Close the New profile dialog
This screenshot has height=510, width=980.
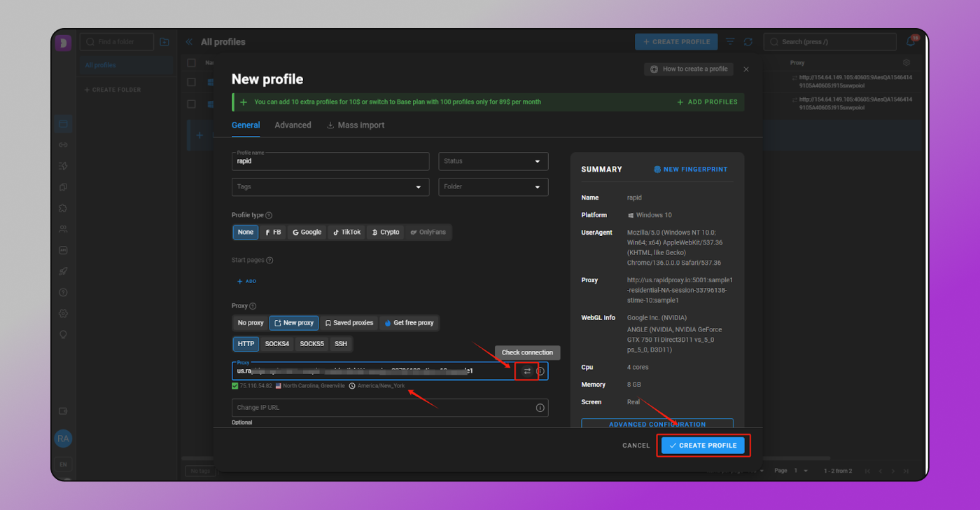coord(746,69)
